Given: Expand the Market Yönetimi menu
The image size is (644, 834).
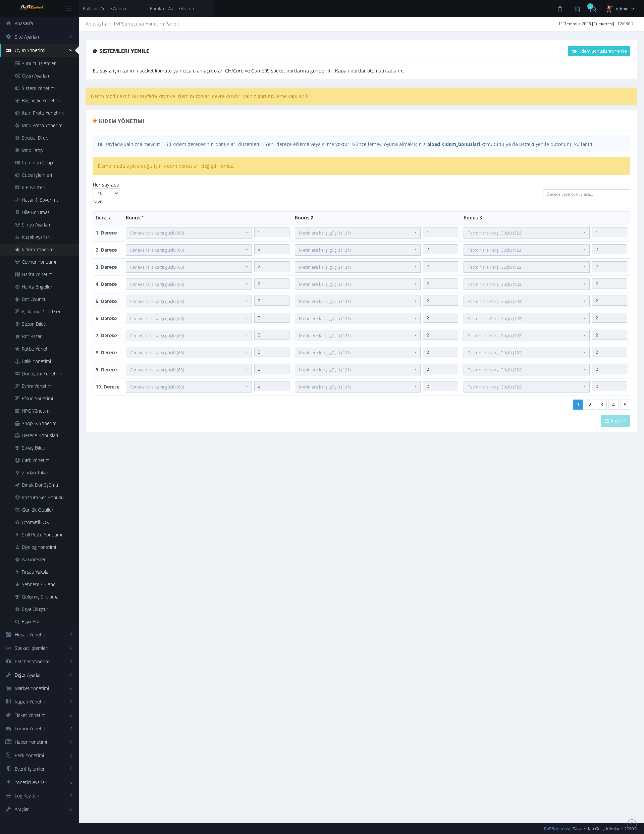Looking at the screenshot, I should (x=39, y=688).
